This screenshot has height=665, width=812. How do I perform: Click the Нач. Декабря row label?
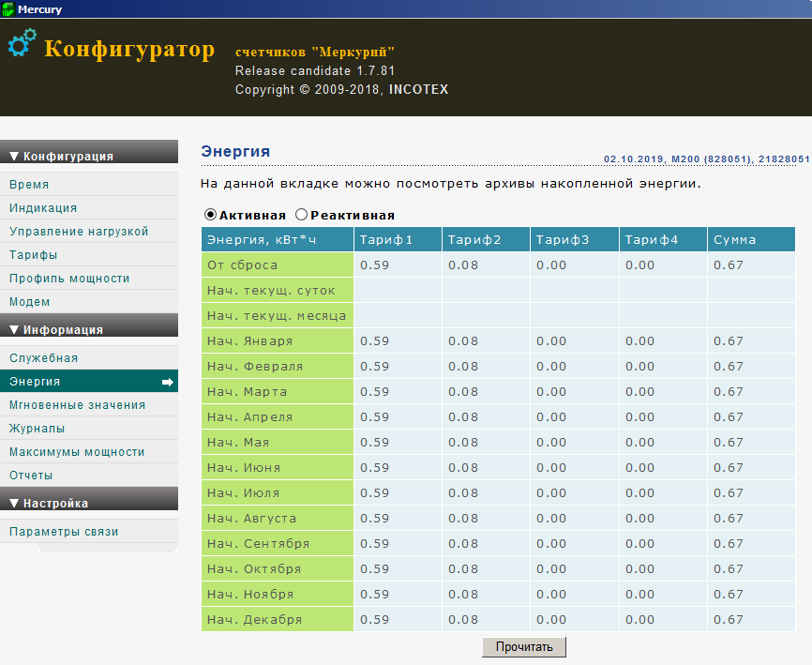point(278,619)
